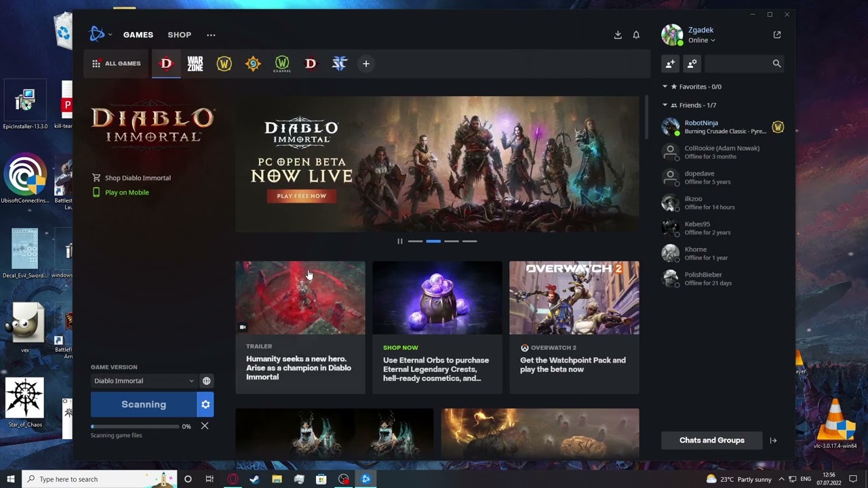
Task: Click the scan progress bar
Action: pyautogui.click(x=135, y=426)
